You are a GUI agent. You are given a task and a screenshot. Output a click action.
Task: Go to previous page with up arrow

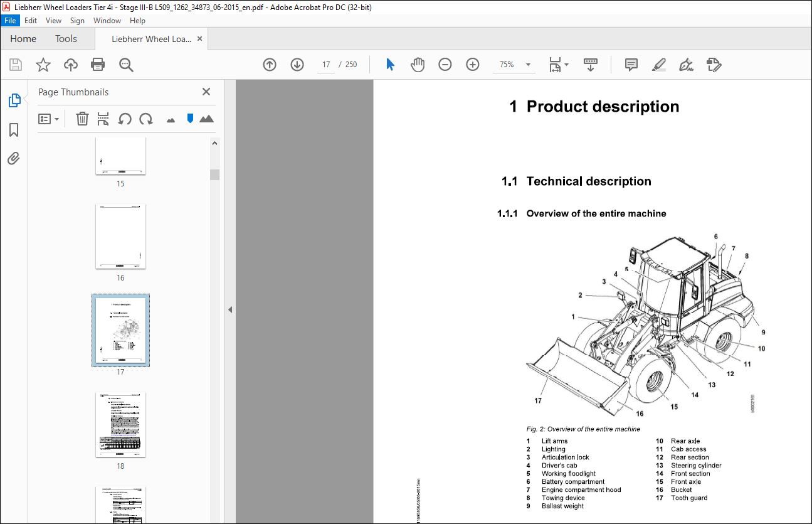[270, 65]
